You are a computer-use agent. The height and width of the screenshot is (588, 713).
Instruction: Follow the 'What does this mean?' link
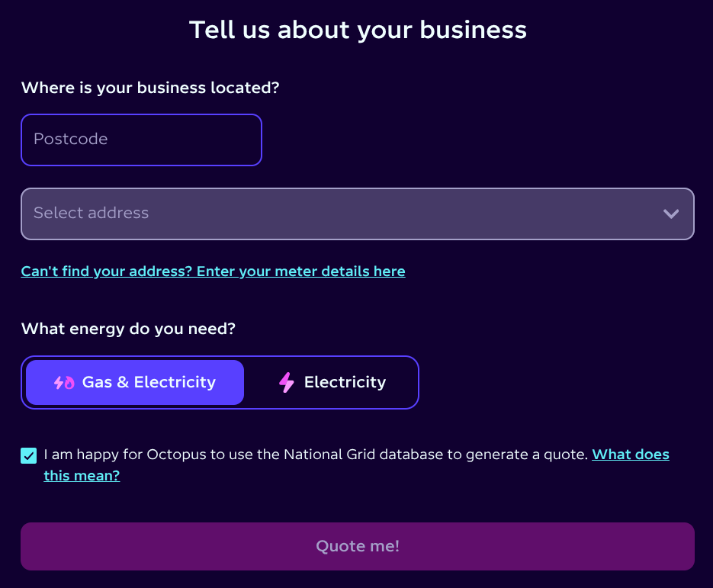[x=631, y=455]
